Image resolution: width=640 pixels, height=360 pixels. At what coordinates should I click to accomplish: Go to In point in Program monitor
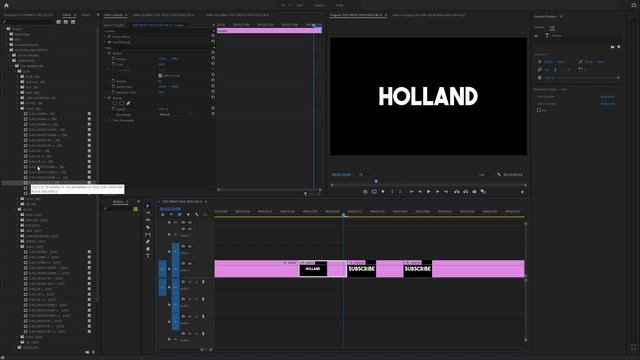point(411,191)
